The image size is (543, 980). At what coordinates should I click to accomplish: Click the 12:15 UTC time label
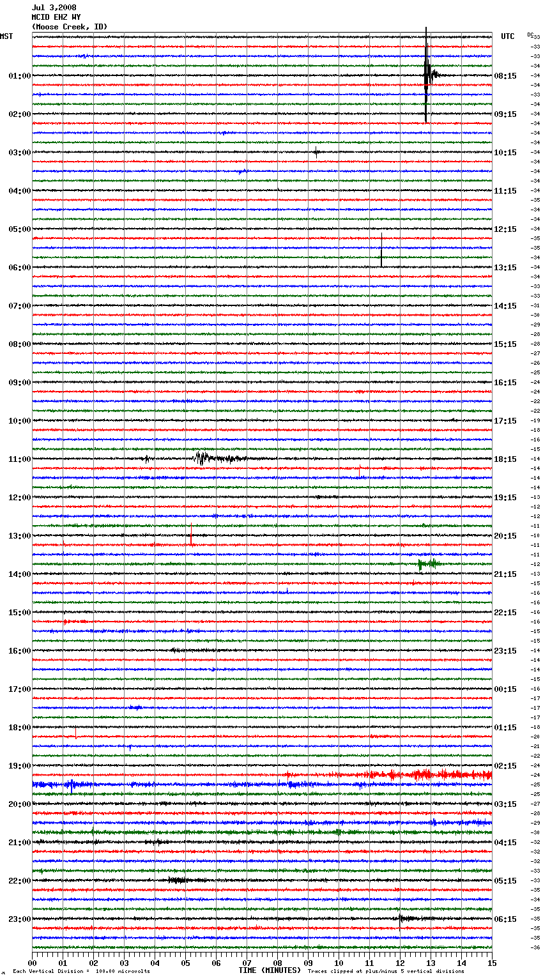pos(505,229)
